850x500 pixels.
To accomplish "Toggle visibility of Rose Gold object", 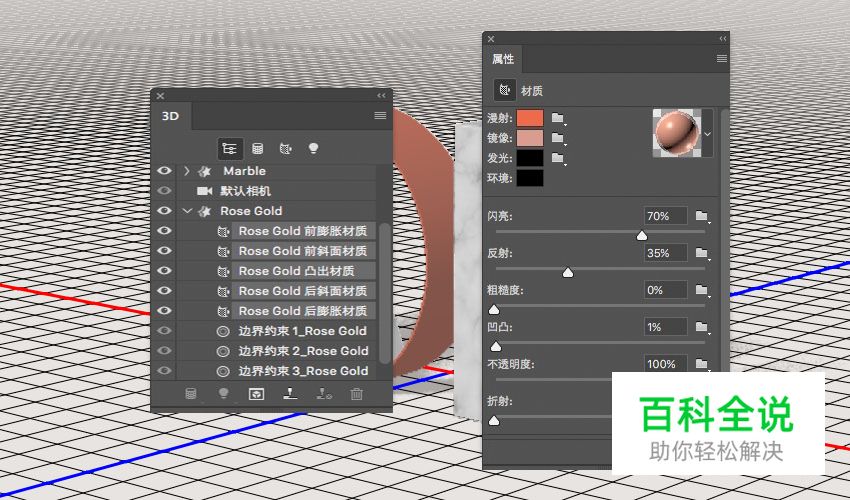I will tap(164, 210).
